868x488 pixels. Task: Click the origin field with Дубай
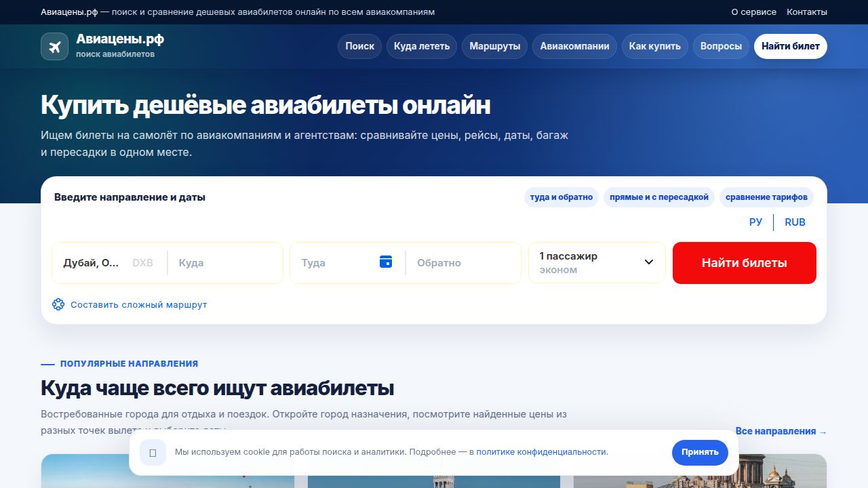pyautogui.click(x=109, y=263)
